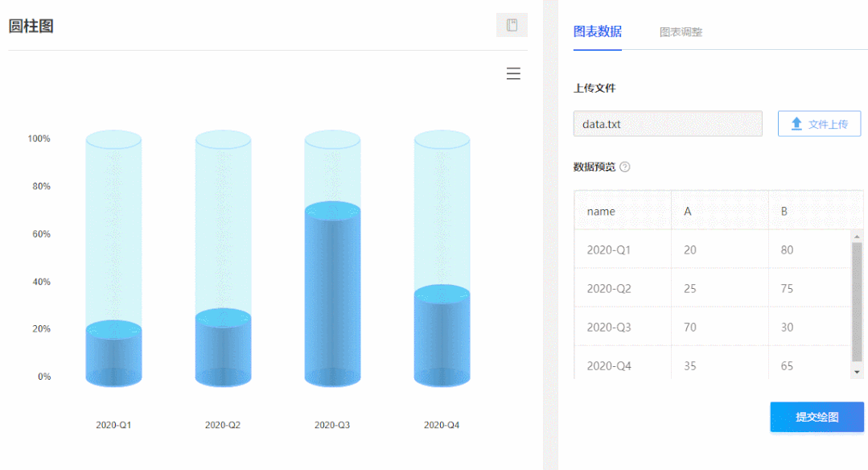This screenshot has width=868, height=470.
Task: Open the chart hamburger menu
Action: (x=513, y=73)
